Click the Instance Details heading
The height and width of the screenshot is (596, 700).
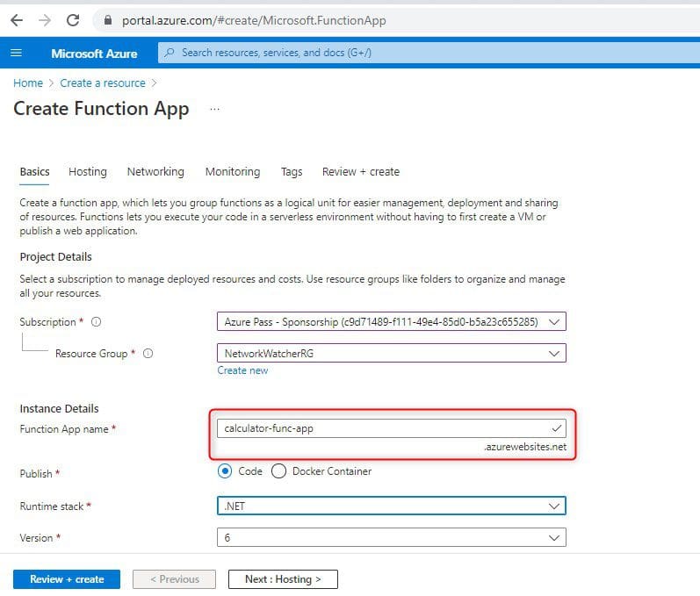(59, 409)
